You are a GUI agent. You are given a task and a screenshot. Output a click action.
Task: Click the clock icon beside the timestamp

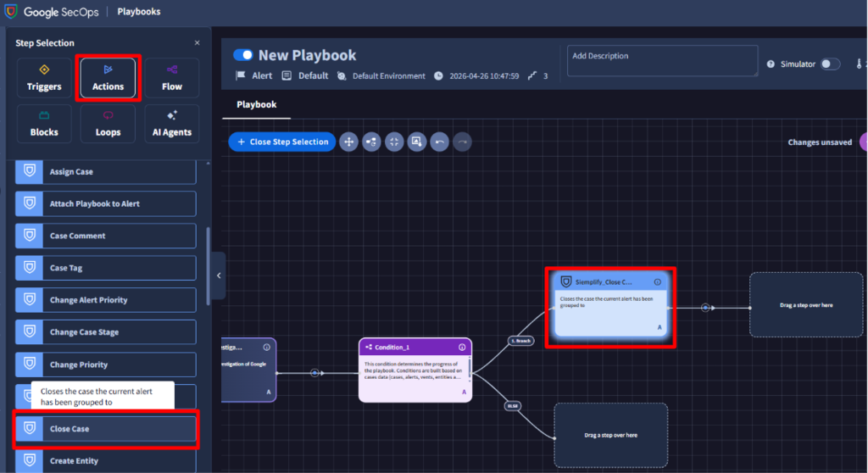point(438,76)
